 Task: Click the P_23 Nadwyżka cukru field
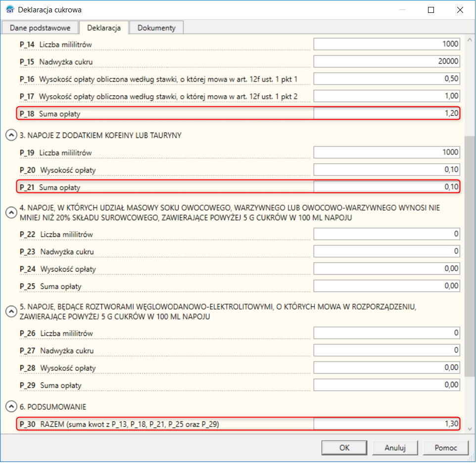(x=387, y=251)
